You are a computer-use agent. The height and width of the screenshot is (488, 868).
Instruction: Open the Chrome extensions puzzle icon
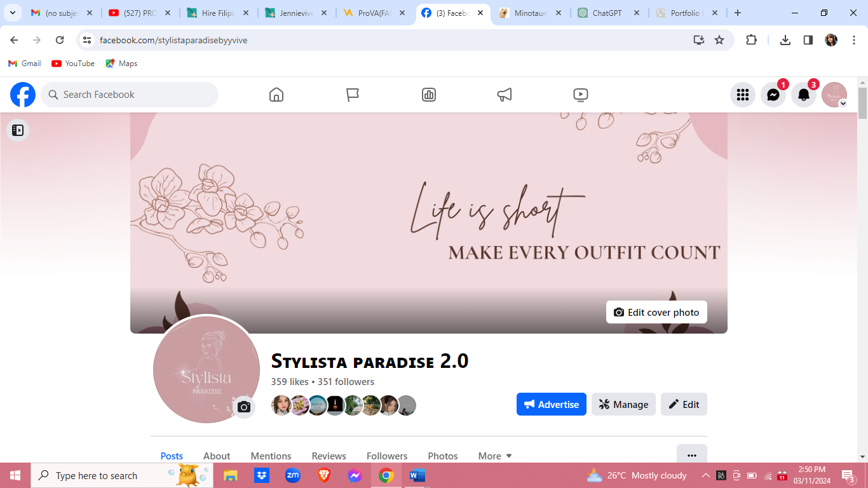coord(751,40)
